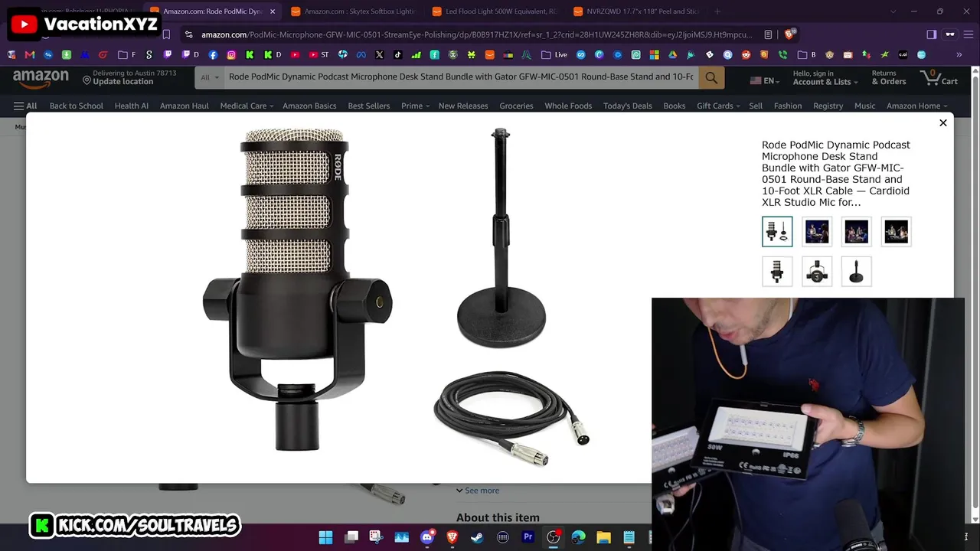Open Returns & Orders
Screen dimensions: 980x551
point(888,77)
